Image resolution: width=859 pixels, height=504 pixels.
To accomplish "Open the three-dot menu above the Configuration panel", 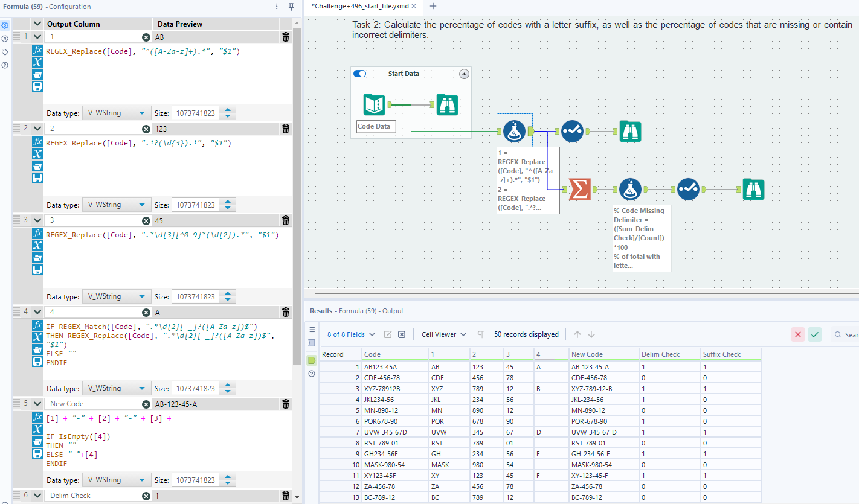I will [276, 7].
